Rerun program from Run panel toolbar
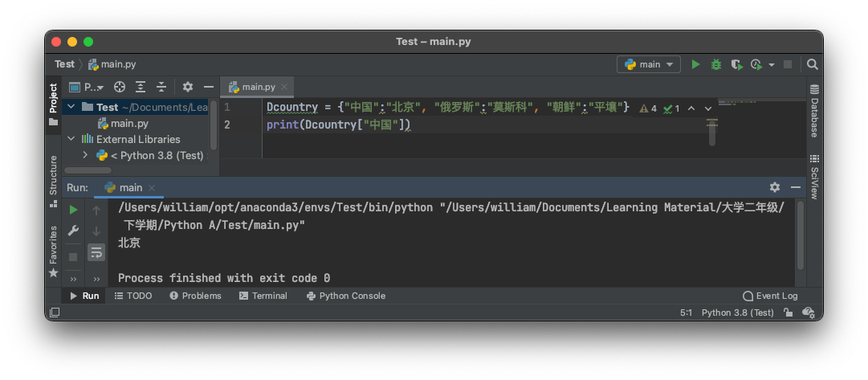868x380 pixels. [x=73, y=210]
